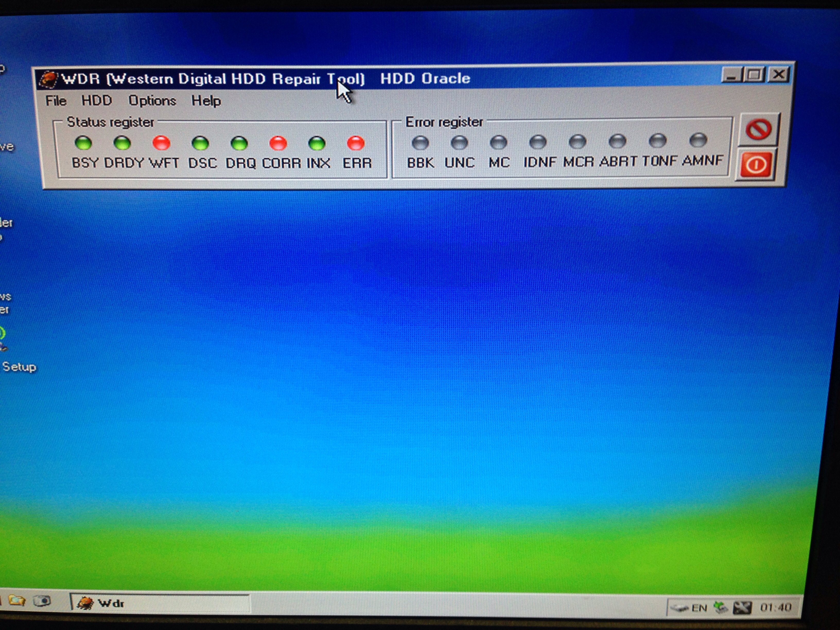Open the Help menu
The image size is (840, 630).
pos(206,101)
